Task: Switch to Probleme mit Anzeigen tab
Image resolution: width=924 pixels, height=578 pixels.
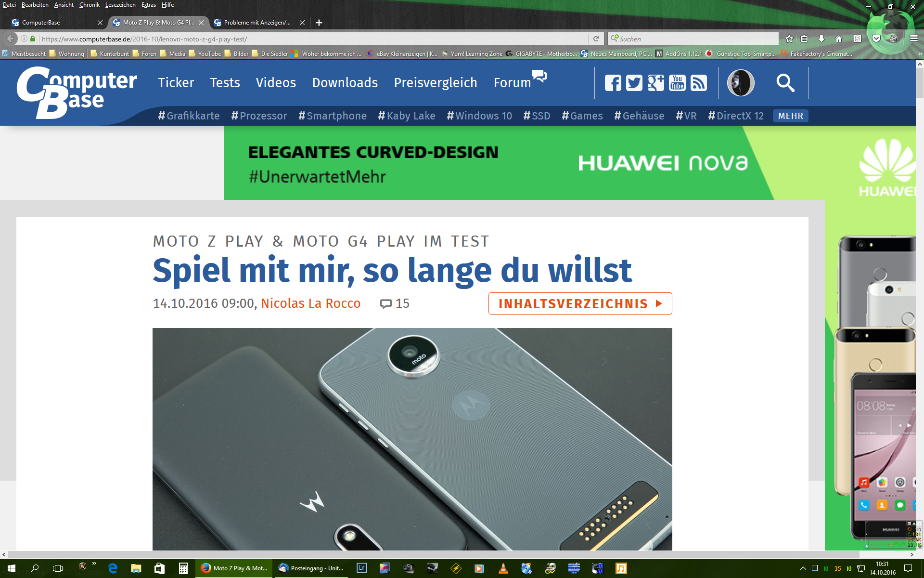Action: pos(257,23)
